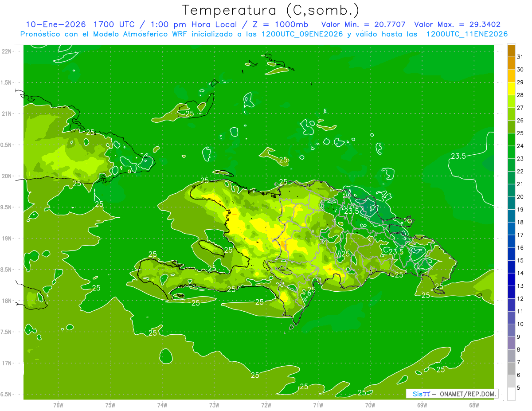Click the 74W longitude label
Viewport: 532px width, 411px height.
162,405
